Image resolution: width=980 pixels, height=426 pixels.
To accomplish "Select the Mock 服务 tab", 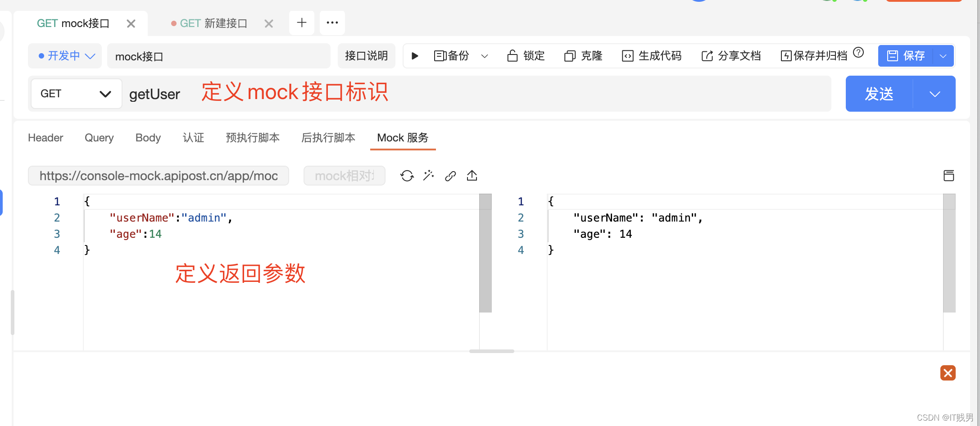I will pos(403,138).
